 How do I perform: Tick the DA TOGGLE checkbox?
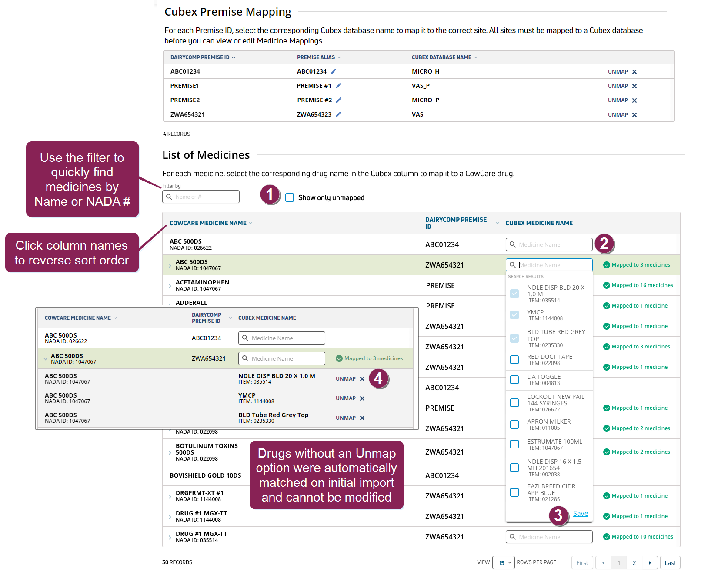pos(514,380)
